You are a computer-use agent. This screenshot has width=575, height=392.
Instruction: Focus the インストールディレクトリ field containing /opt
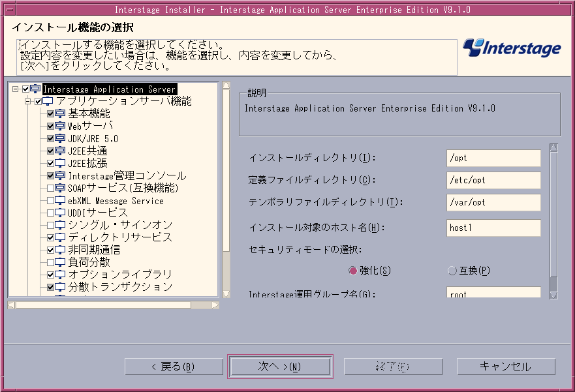point(493,158)
